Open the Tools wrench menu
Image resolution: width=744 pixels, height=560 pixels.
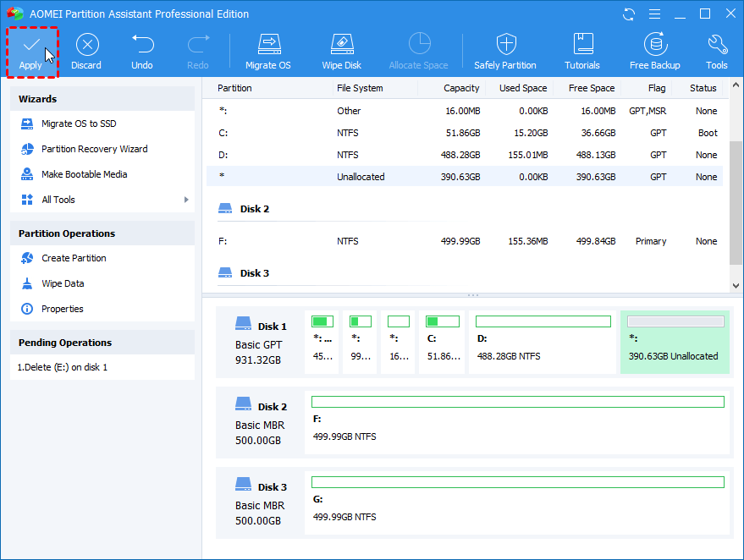click(x=716, y=52)
